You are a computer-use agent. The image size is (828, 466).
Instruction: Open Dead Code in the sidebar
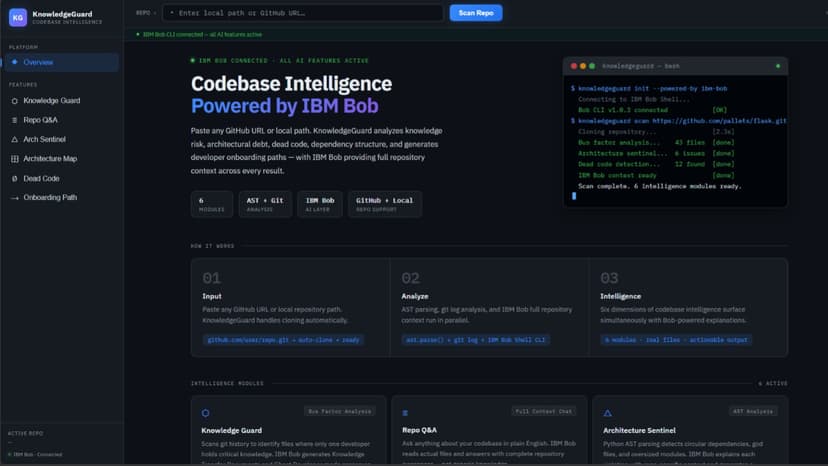62,179
